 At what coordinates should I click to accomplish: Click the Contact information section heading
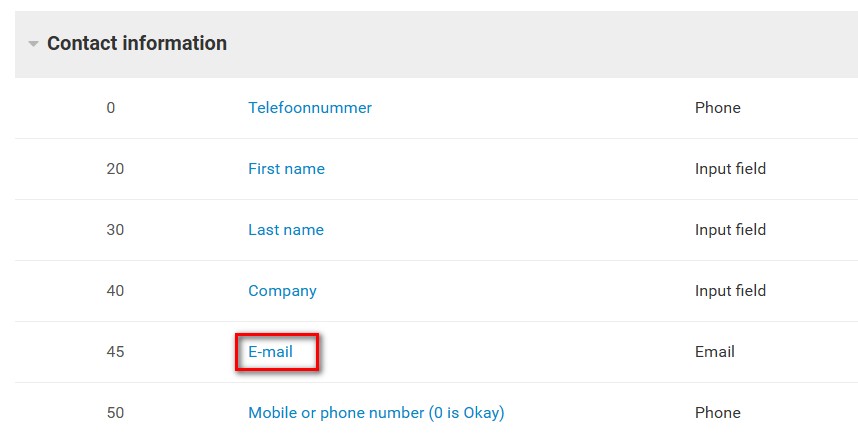click(137, 43)
